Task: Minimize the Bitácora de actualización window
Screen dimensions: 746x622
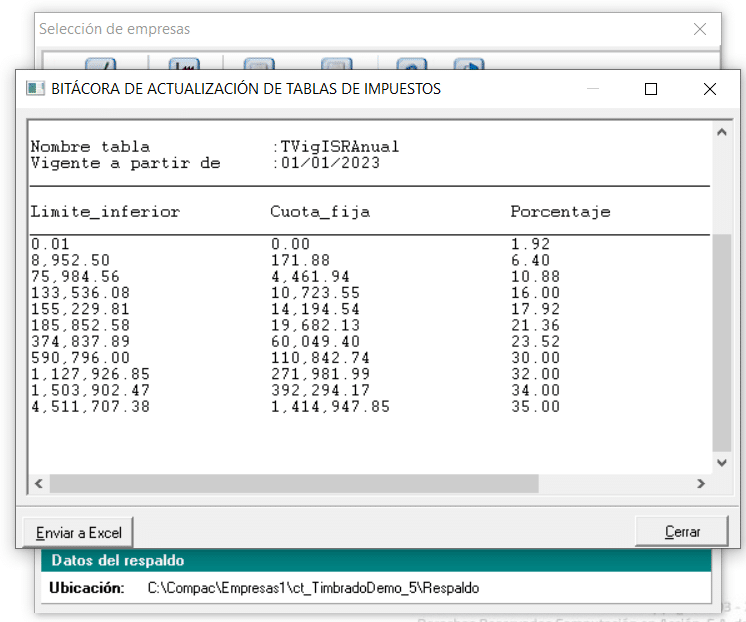Action: [593, 89]
